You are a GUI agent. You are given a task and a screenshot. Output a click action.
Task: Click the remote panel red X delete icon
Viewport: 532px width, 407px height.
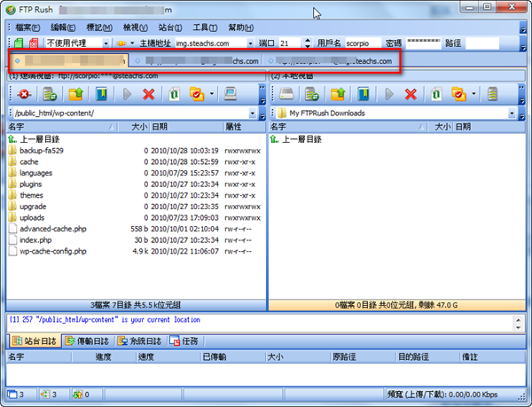pos(149,94)
